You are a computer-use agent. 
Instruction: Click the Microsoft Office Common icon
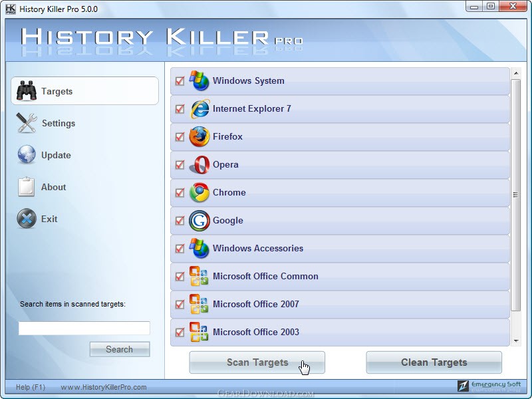pos(199,276)
